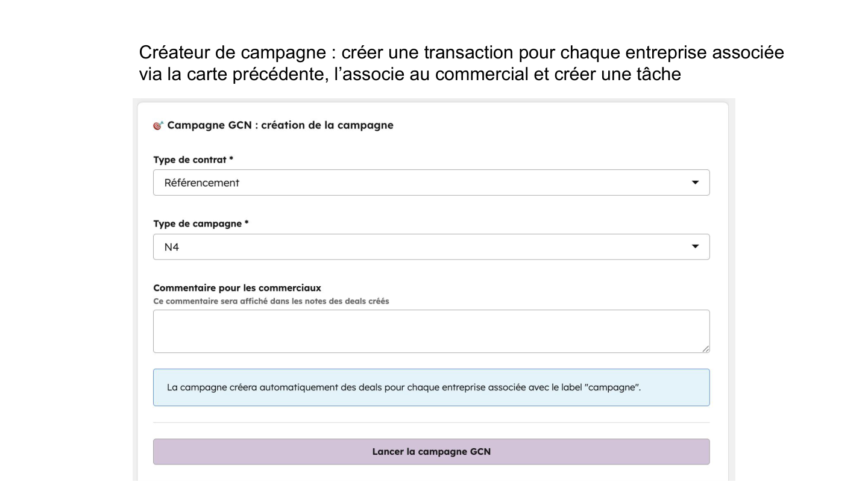Click the blue automatic deals info banner

(431, 387)
